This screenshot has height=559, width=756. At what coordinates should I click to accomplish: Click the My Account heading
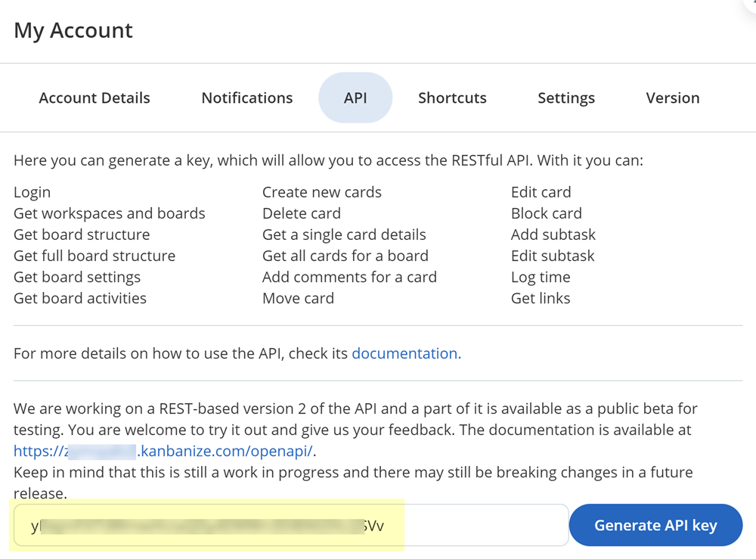pos(73,30)
